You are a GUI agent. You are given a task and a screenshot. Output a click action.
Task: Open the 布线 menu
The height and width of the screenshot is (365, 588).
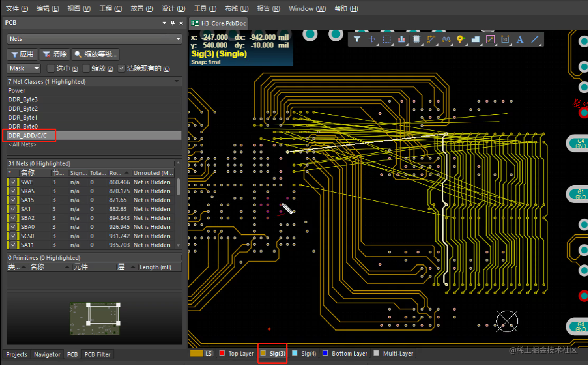tap(236, 8)
